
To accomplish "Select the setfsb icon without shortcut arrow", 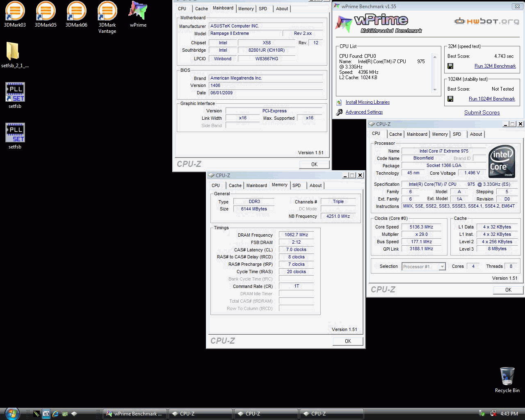I will tap(15, 136).
